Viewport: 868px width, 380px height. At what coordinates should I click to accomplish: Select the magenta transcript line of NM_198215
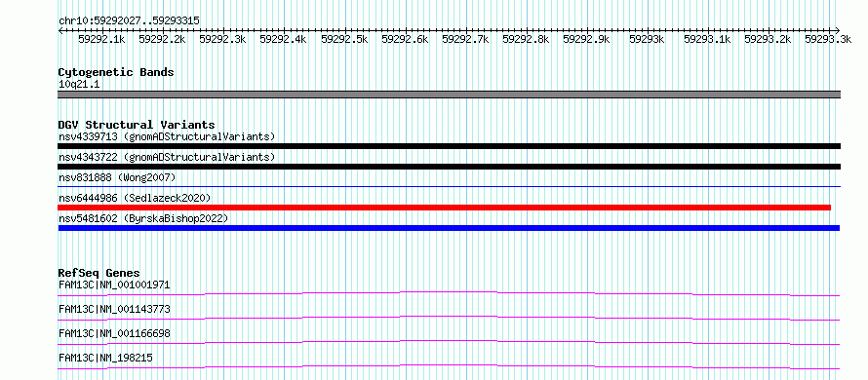point(449,366)
